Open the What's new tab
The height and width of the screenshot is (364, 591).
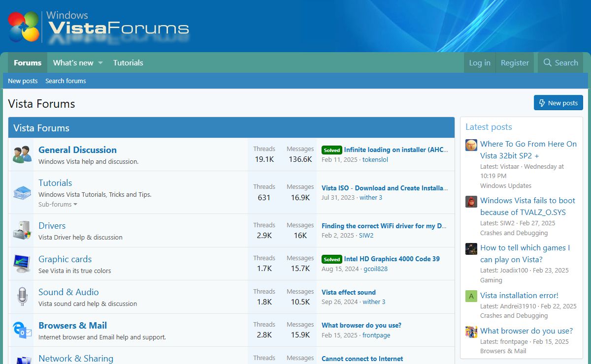[x=73, y=63]
